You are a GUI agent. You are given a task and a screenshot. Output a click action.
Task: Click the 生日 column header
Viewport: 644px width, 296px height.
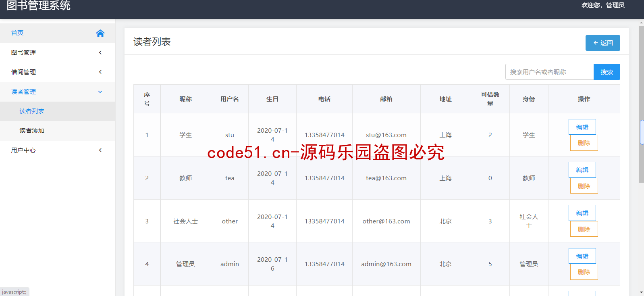[x=272, y=99]
